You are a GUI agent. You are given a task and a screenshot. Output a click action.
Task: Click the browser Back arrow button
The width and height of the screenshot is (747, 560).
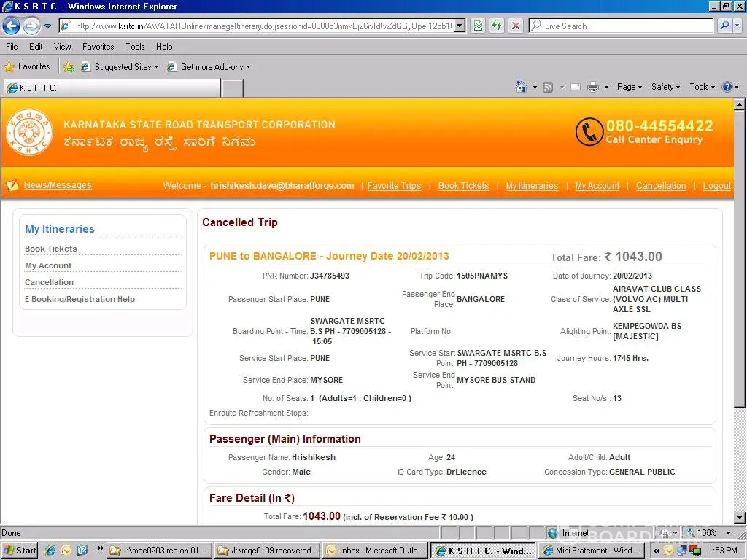[11, 26]
